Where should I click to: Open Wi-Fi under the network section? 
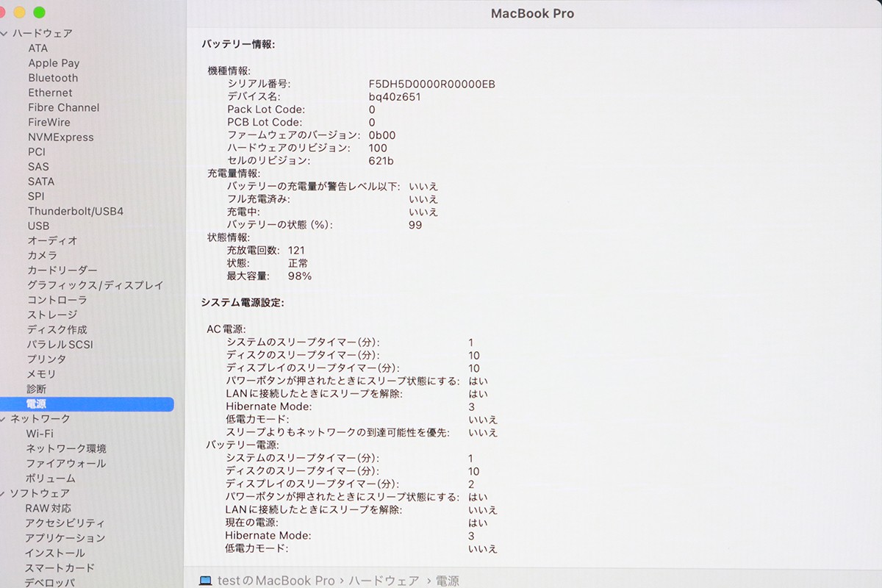coord(40,434)
